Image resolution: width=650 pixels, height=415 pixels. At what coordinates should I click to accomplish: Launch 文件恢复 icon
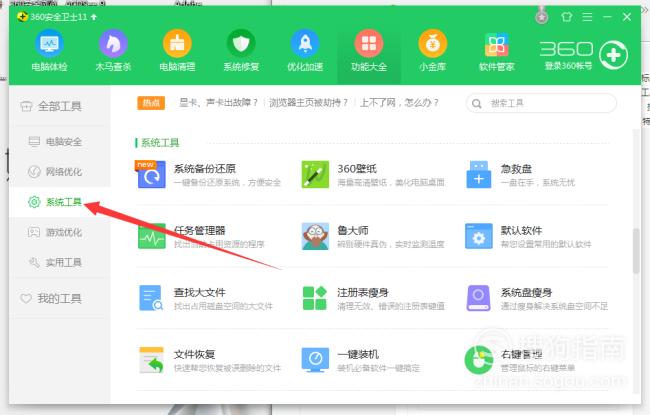151,359
